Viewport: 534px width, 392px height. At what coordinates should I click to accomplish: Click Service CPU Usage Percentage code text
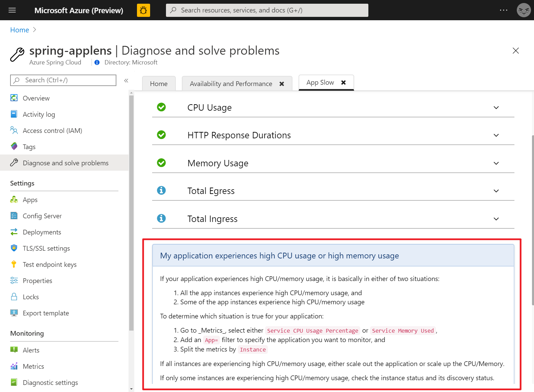(313, 331)
